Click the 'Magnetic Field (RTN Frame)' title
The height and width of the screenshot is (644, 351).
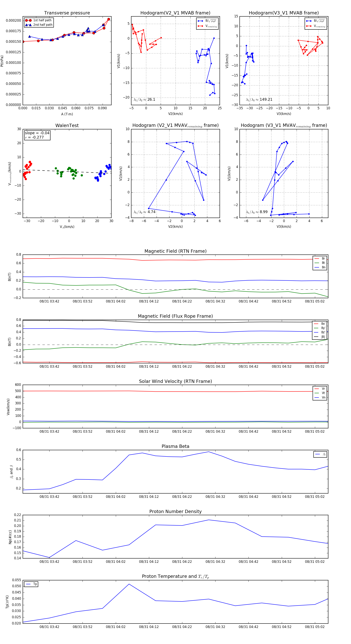coord(175,251)
